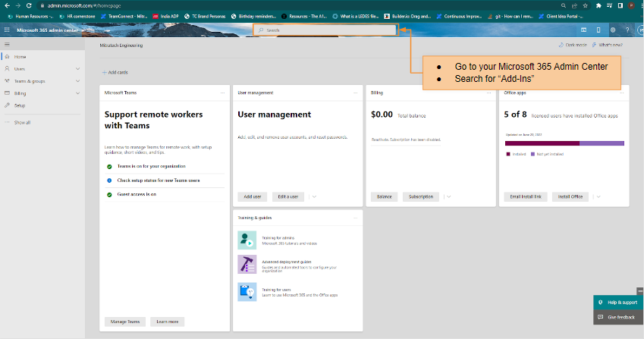Click the zoom magnifier in the address bar

(564, 6)
